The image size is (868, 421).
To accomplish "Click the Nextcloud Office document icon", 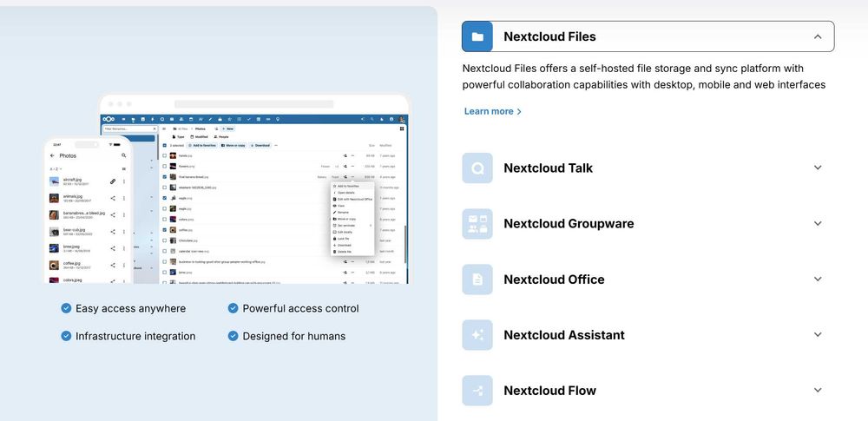I will pos(477,280).
